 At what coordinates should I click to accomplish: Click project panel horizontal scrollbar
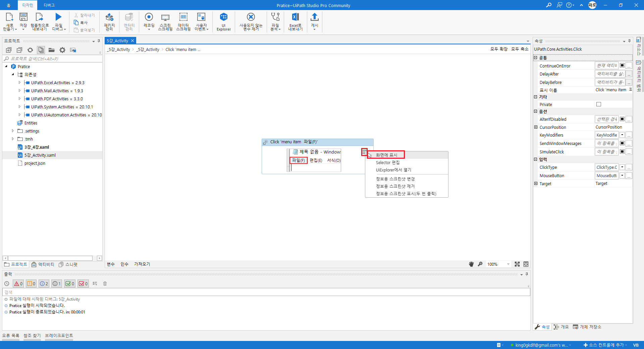pyautogui.click(x=50, y=258)
